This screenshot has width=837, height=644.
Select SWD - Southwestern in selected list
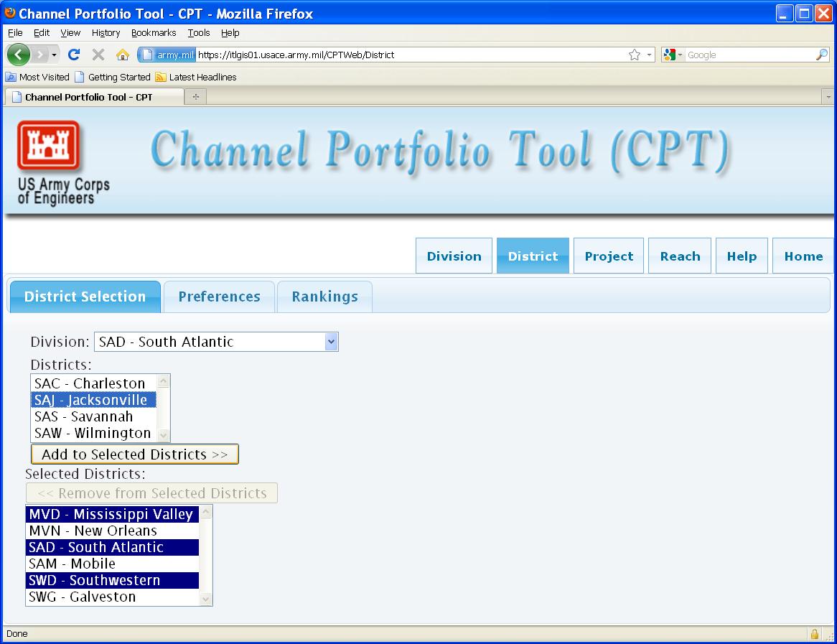pyautogui.click(x=113, y=580)
